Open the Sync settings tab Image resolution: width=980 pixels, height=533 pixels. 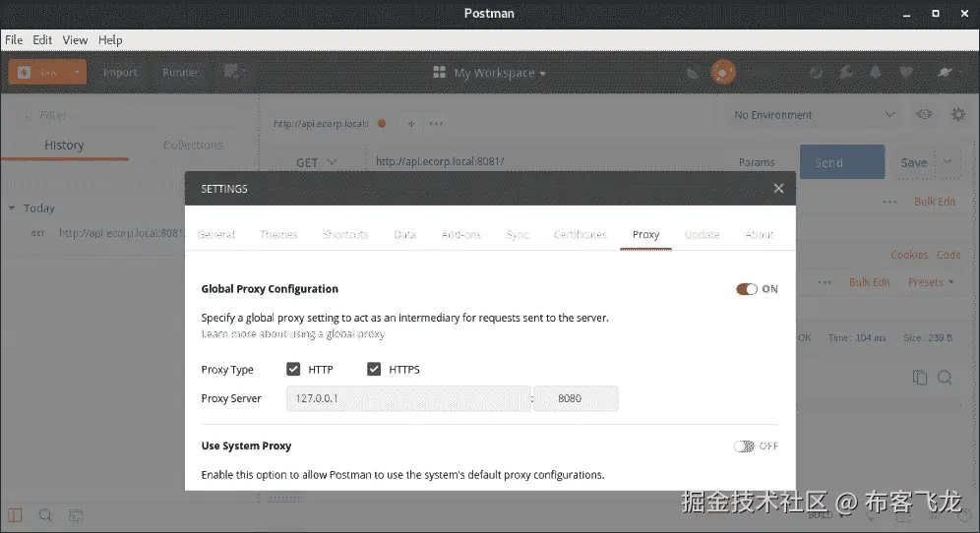pyautogui.click(x=518, y=234)
